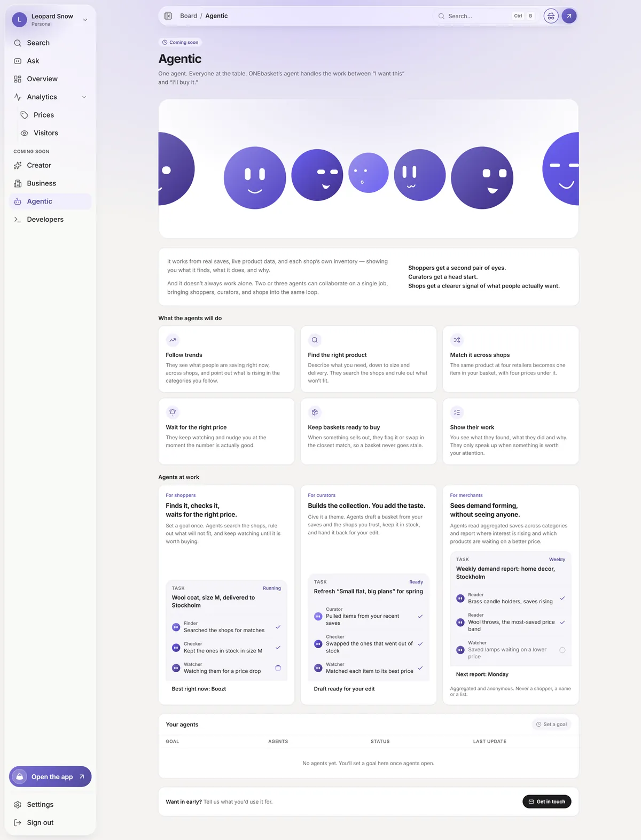
Task: Click the Coming soon badge
Action: tap(181, 42)
